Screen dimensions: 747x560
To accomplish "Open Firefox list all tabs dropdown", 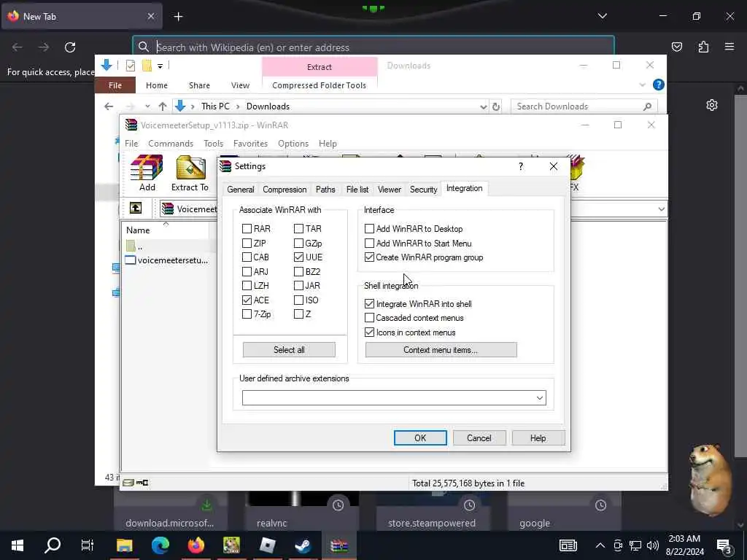I will coord(602,16).
